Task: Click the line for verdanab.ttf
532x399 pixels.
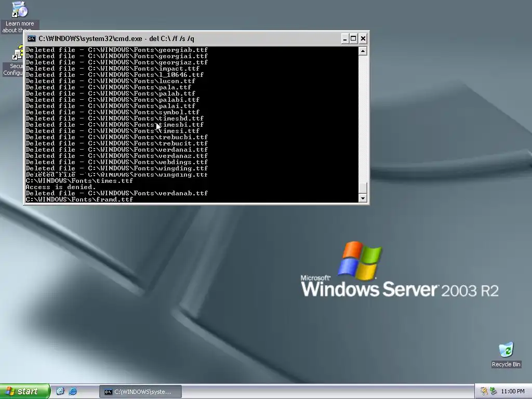Action: (117, 193)
